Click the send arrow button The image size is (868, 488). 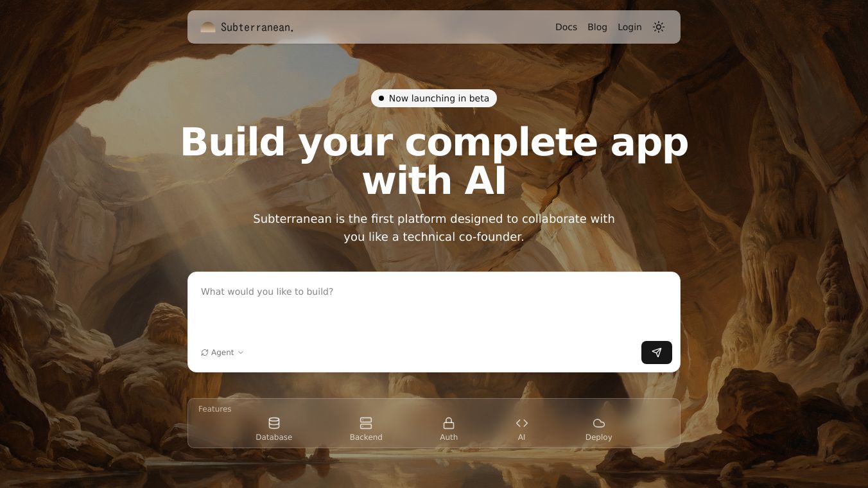click(x=657, y=353)
